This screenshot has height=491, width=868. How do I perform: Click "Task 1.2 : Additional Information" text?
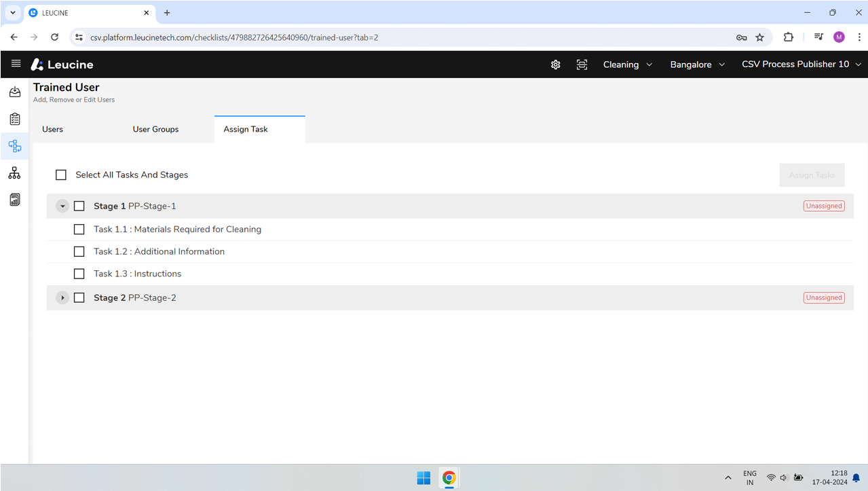pos(159,252)
